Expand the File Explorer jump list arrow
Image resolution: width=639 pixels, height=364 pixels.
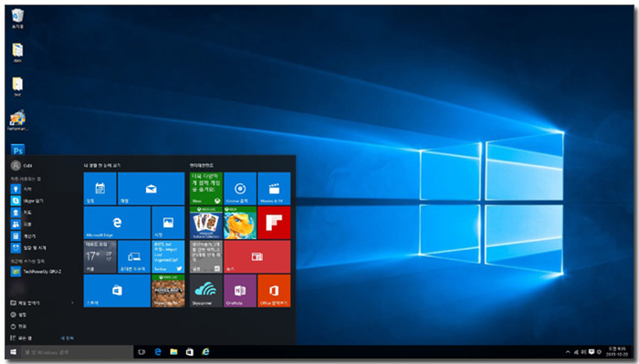(72, 303)
